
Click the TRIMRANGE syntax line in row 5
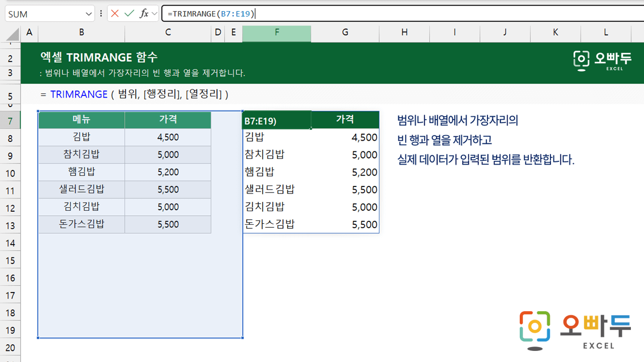point(134,94)
